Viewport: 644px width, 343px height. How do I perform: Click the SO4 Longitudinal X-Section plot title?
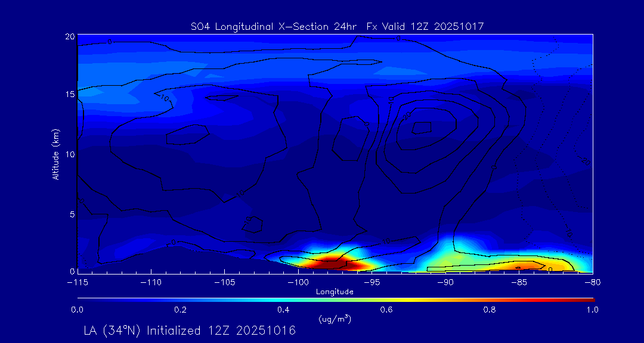click(x=336, y=26)
